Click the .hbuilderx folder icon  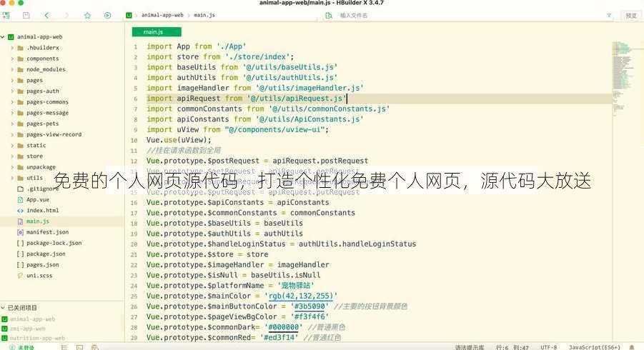pos(20,48)
